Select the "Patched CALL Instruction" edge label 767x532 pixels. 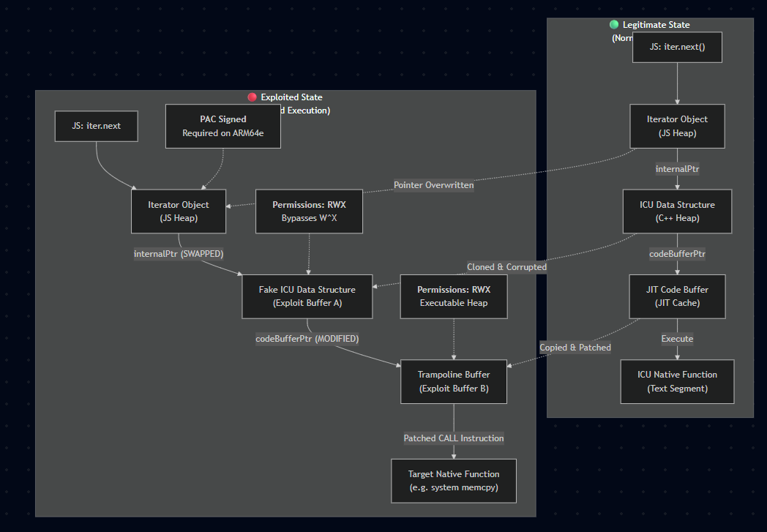coord(454,438)
